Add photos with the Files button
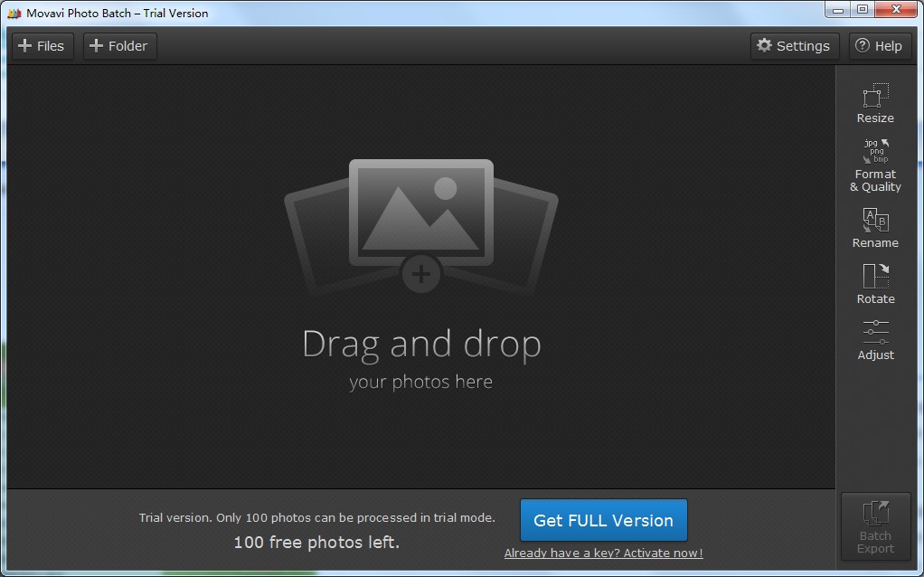Screen dimensions: 924x577 pos(42,46)
